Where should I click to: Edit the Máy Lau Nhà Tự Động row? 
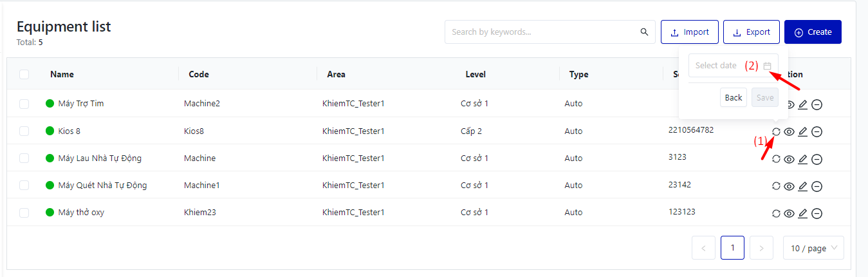(x=802, y=159)
